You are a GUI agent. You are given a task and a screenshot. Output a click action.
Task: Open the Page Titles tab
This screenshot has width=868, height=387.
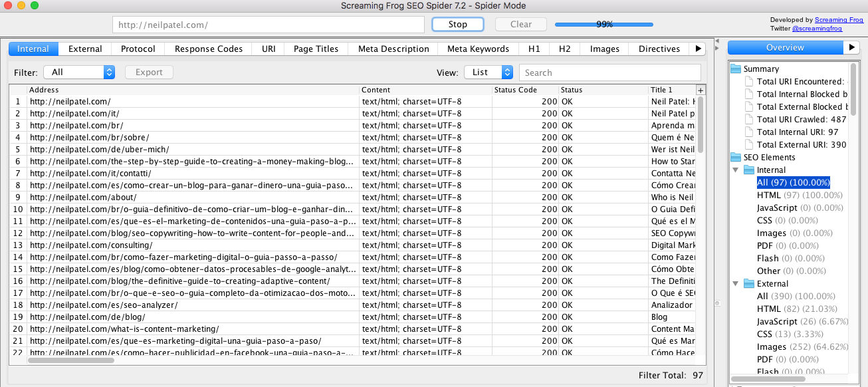click(x=316, y=49)
